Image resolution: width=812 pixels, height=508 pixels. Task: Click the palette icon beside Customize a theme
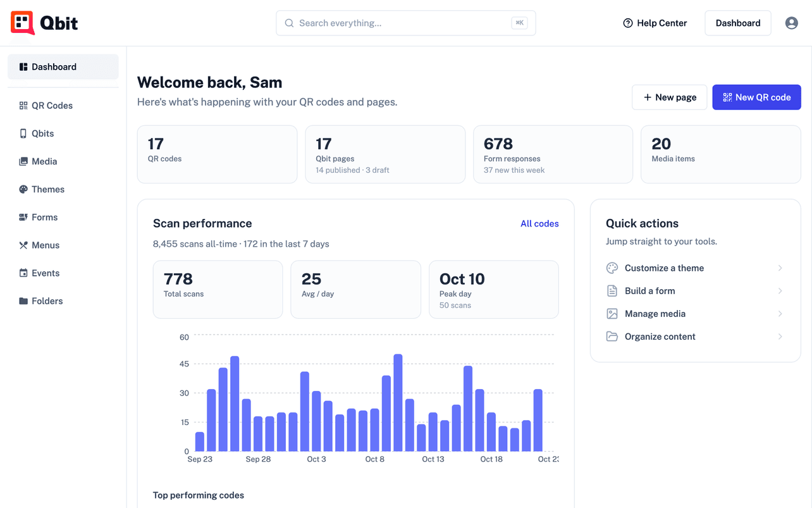[612, 268]
